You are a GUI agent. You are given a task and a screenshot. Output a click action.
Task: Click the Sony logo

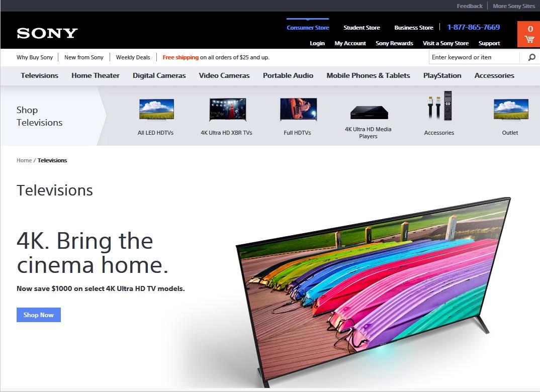47,33
